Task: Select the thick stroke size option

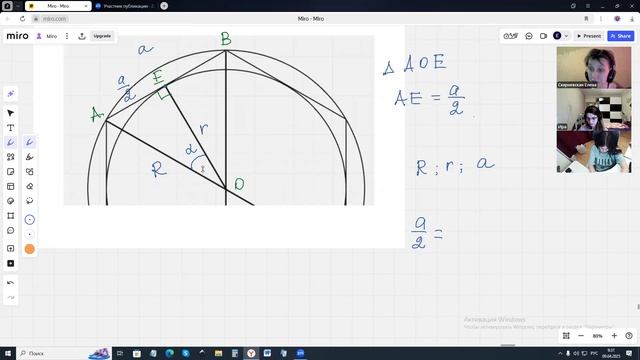Action: click(x=29, y=220)
